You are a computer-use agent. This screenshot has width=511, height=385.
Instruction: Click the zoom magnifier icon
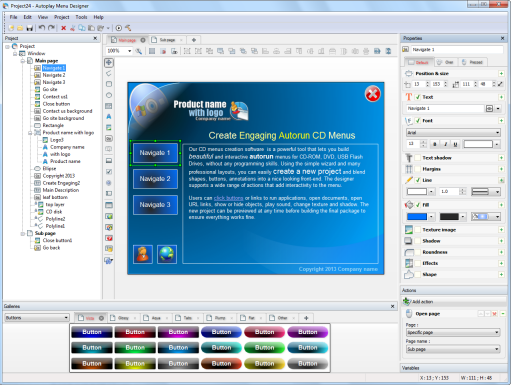click(138, 51)
